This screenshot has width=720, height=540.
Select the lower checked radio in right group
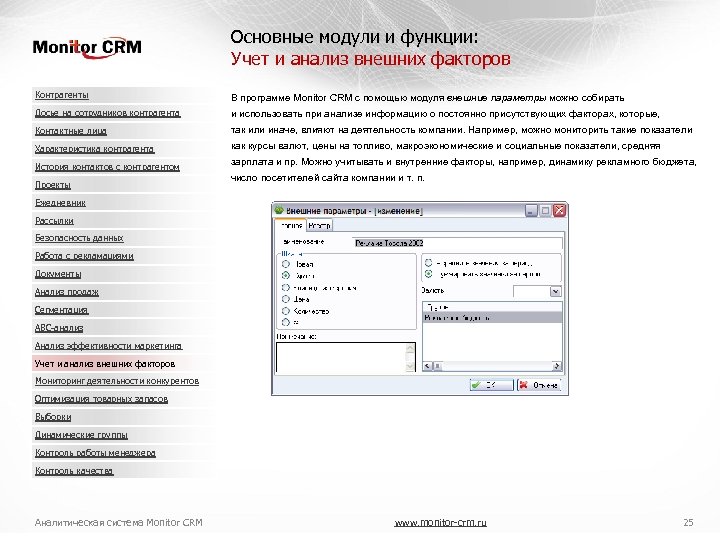(428, 274)
